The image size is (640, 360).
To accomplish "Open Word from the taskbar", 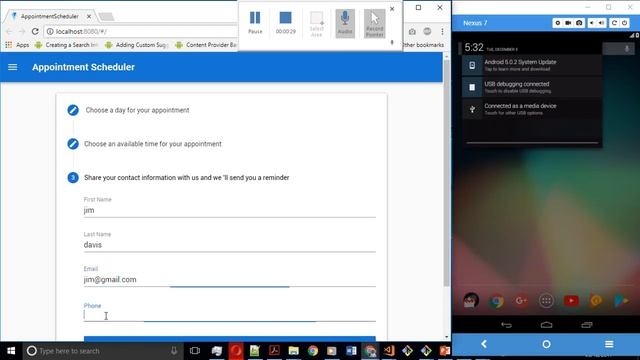I will point(351,351).
